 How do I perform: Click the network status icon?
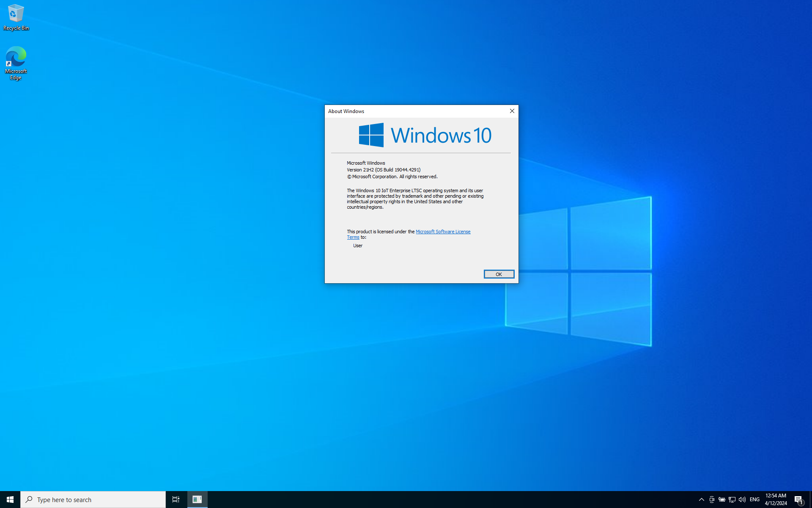[x=733, y=499]
